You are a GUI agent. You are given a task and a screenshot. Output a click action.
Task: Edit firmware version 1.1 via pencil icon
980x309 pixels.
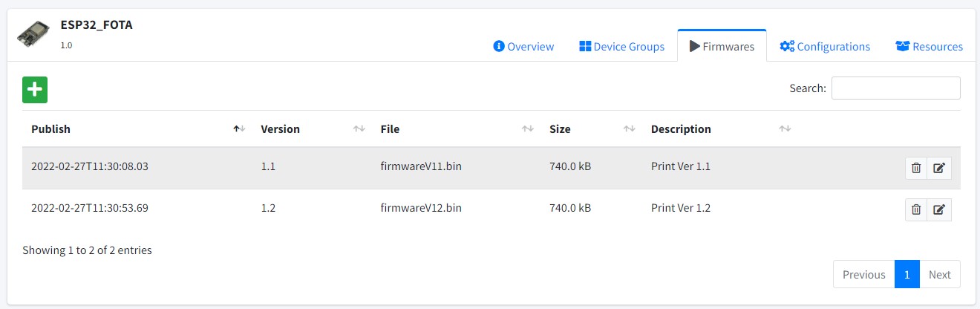(939, 168)
